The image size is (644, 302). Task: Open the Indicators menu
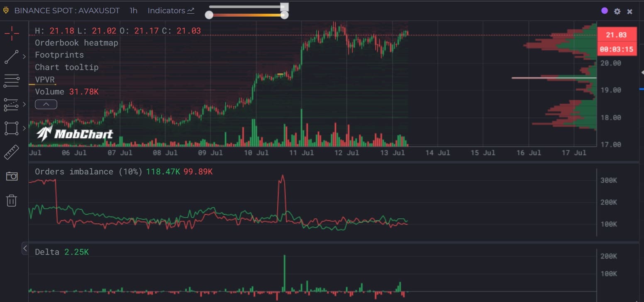(x=171, y=11)
